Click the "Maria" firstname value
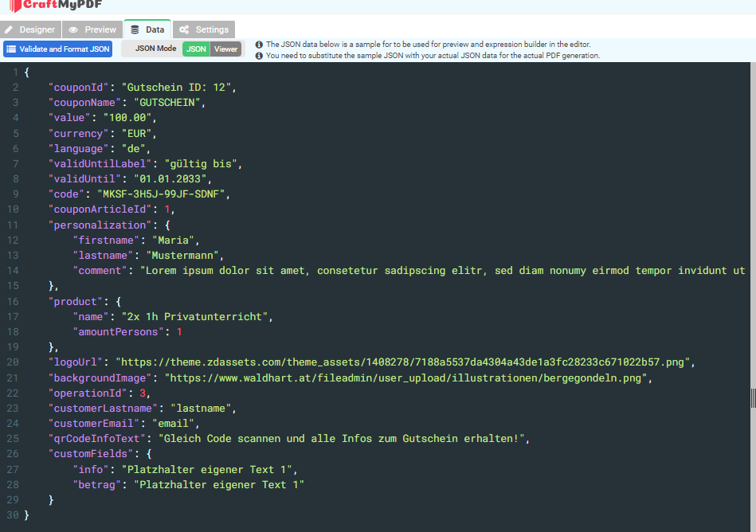Image resolution: width=756 pixels, height=532 pixels. pyautogui.click(x=173, y=240)
